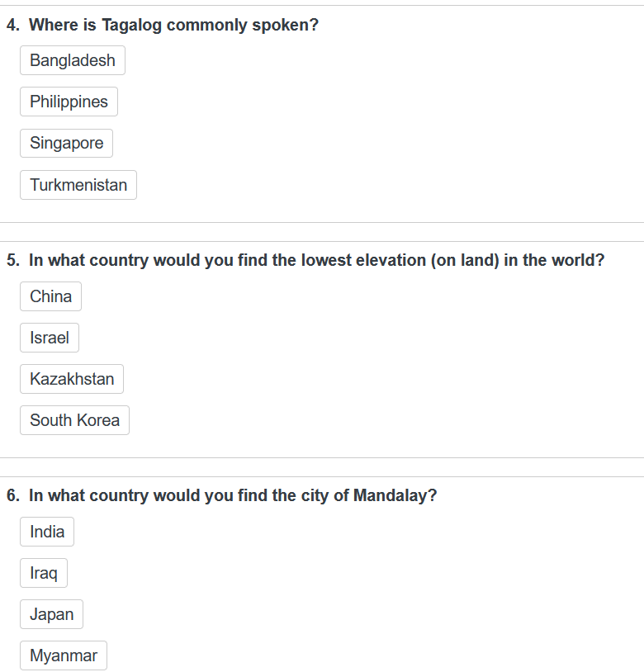644x672 pixels.
Task: Select India for the Mandalay question
Action: tap(47, 532)
